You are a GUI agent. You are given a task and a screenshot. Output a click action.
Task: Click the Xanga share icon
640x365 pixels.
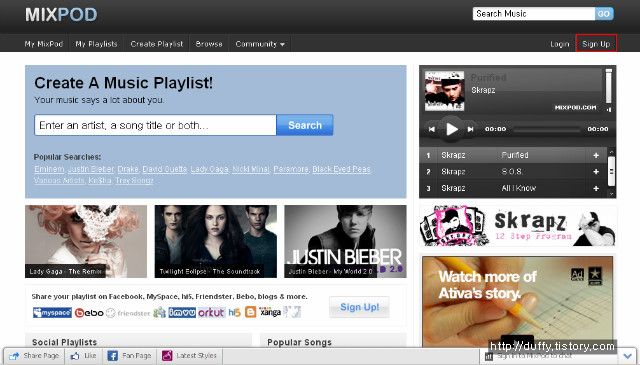point(270,312)
